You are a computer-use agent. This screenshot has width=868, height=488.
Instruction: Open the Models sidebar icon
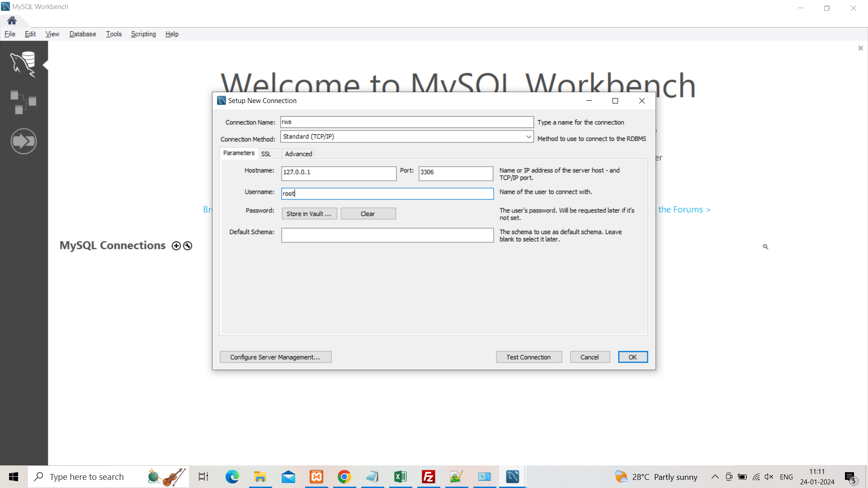23,102
